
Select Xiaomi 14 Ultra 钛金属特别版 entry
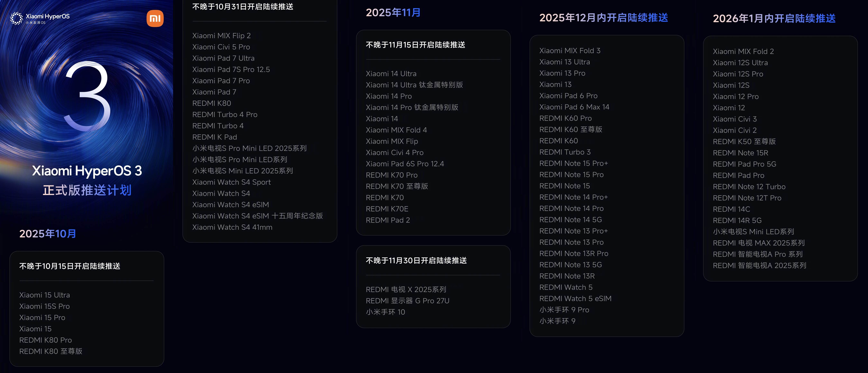pos(414,85)
